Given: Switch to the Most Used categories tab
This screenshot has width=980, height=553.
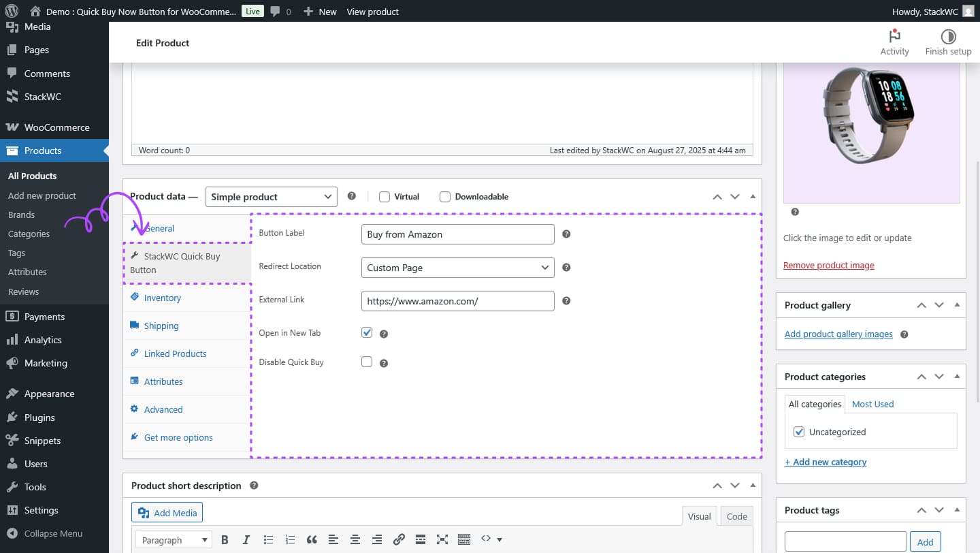Looking at the screenshot, I should (872, 404).
